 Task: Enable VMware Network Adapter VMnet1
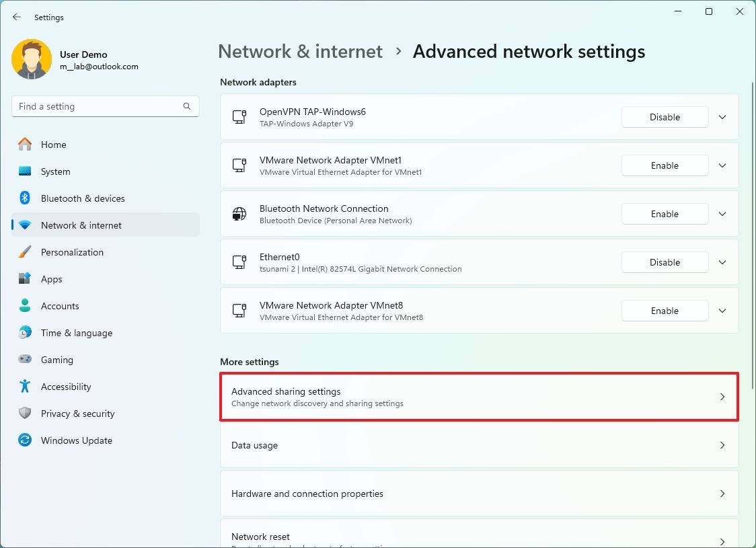[664, 165]
